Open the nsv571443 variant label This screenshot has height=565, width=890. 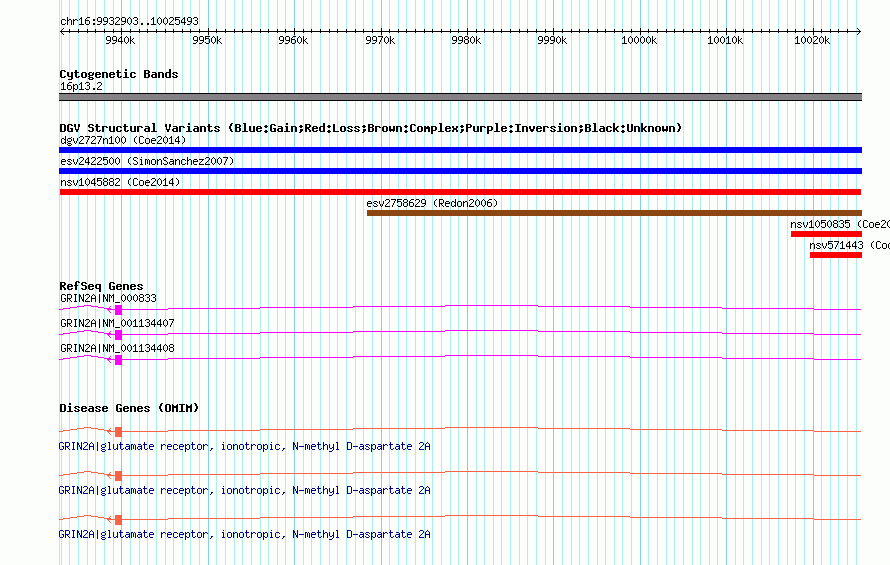850,245
